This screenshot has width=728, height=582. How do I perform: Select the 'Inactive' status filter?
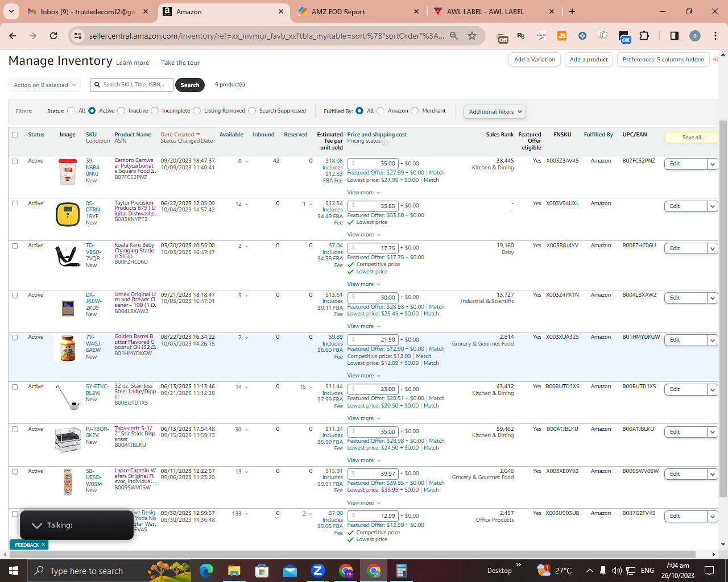121,111
